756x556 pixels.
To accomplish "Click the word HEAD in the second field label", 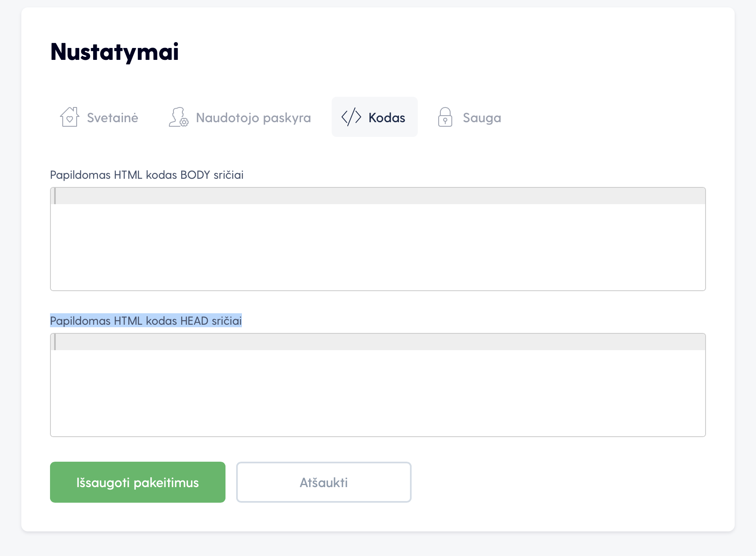I will click(194, 321).
